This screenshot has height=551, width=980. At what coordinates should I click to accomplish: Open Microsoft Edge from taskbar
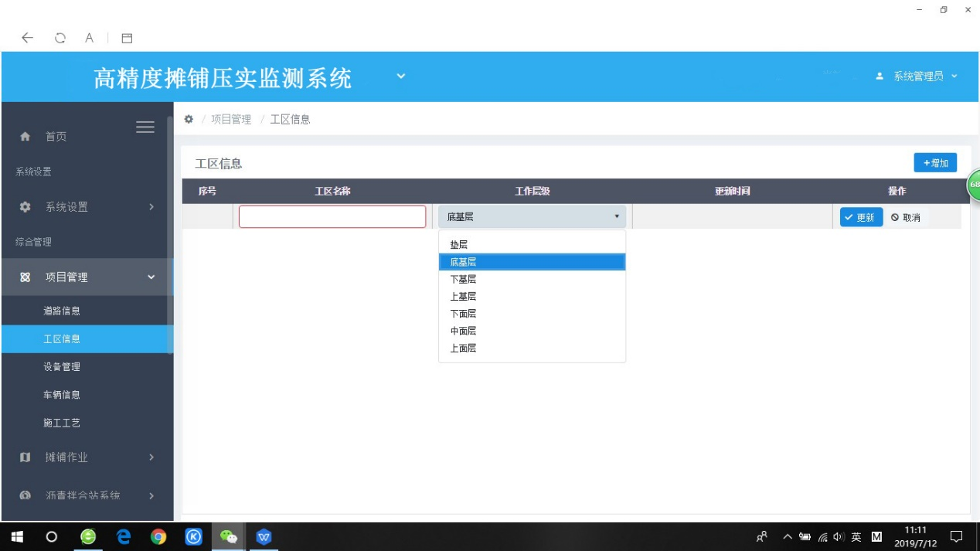124,536
